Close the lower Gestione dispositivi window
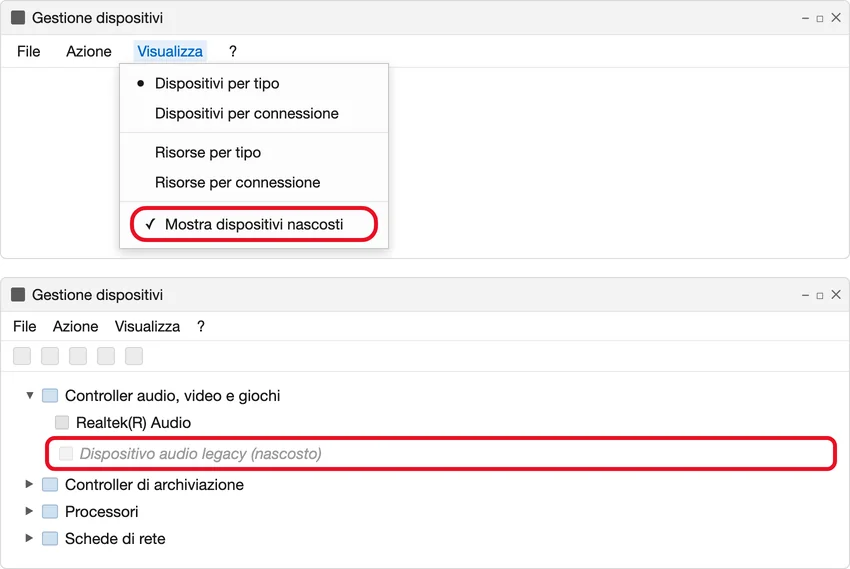Viewport: 850px width, 569px height. pyautogui.click(x=836, y=294)
